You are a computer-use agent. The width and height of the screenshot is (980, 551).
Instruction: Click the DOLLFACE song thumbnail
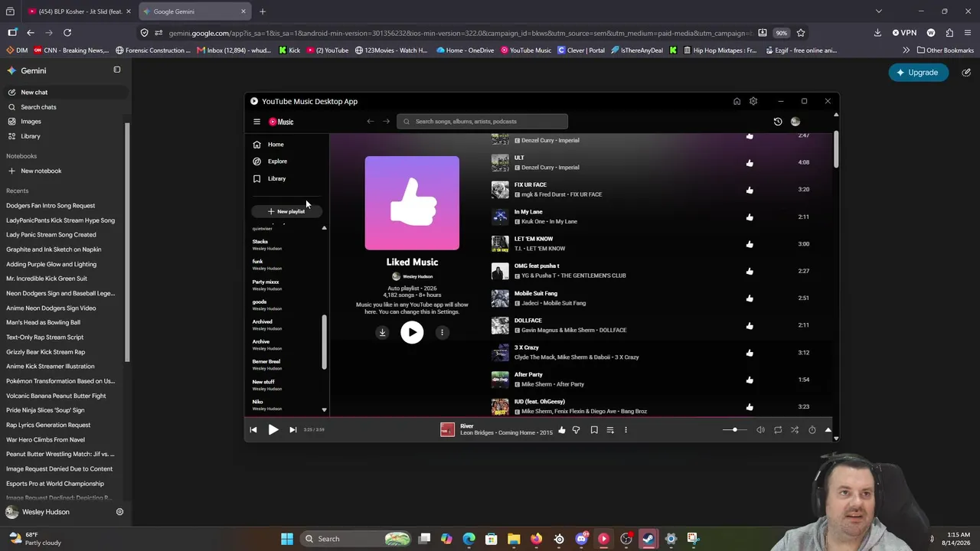point(500,325)
